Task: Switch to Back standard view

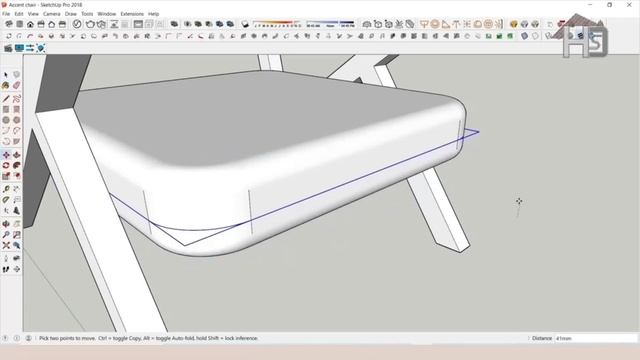Action: click(x=51, y=24)
